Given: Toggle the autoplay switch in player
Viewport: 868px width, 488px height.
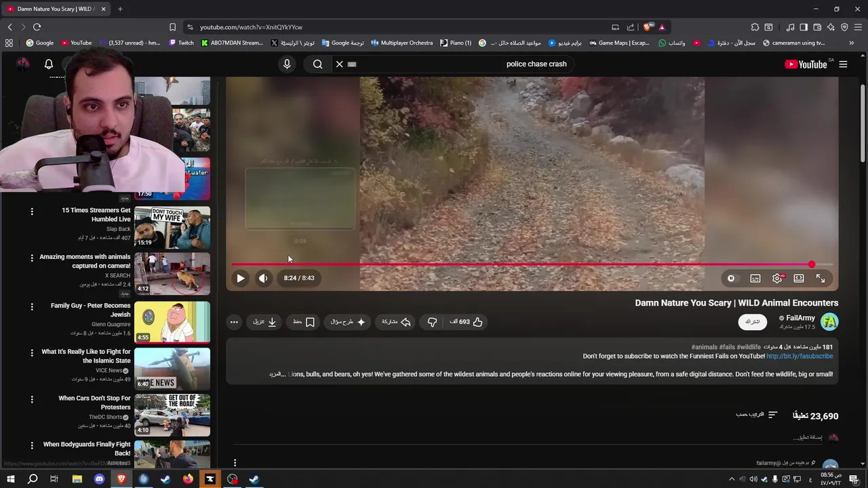Looking at the screenshot, I should click(x=731, y=279).
